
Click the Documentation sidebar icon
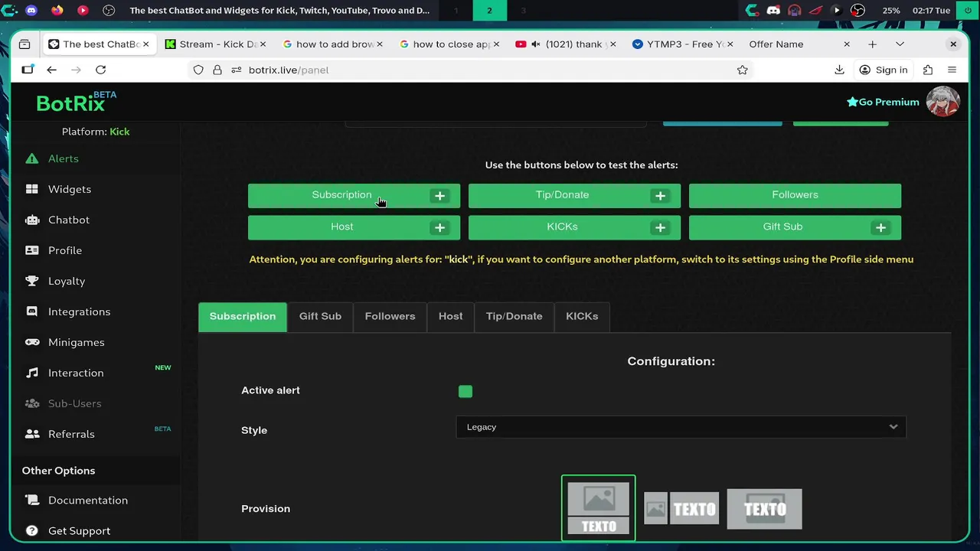31,500
